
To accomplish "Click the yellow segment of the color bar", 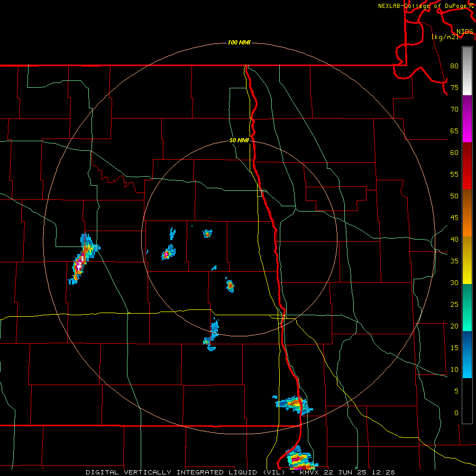I will click(467, 260).
